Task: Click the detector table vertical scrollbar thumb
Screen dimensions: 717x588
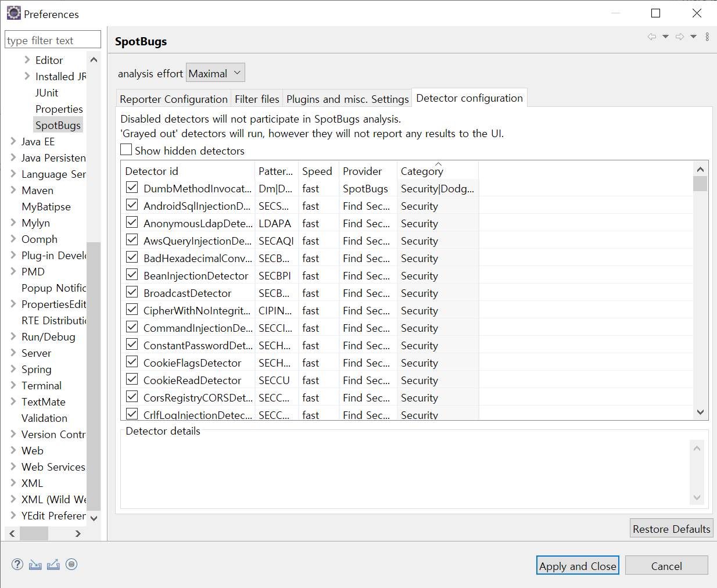Action: [x=700, y=184]
